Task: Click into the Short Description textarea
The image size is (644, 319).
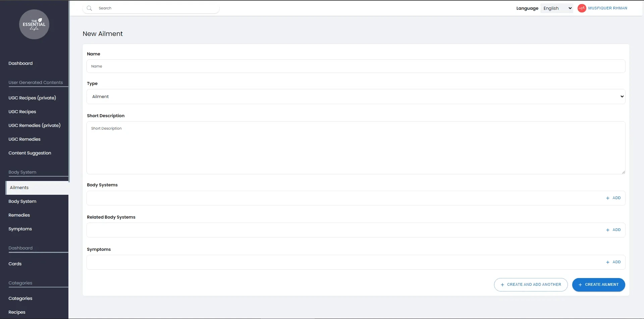Action: pos(356,148)
